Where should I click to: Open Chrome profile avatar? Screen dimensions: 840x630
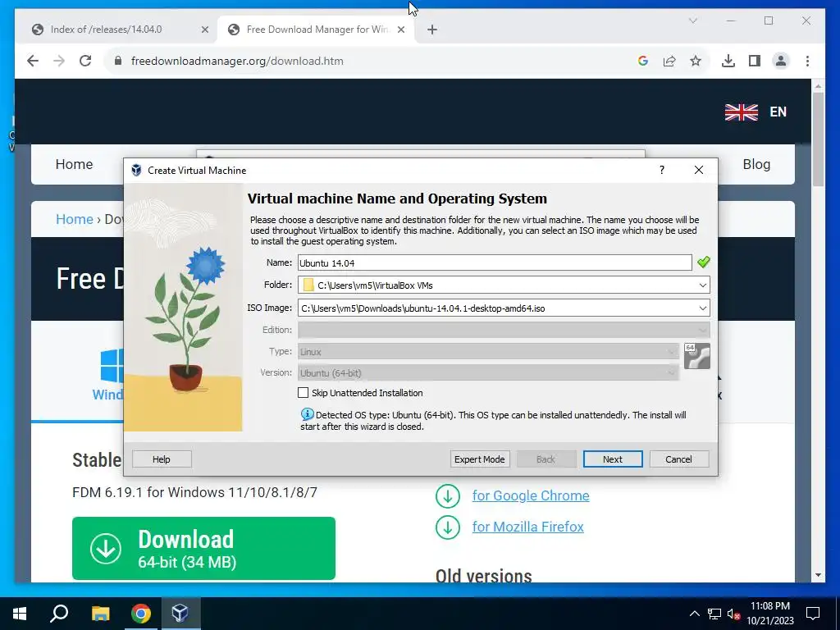tap(781, 61)
